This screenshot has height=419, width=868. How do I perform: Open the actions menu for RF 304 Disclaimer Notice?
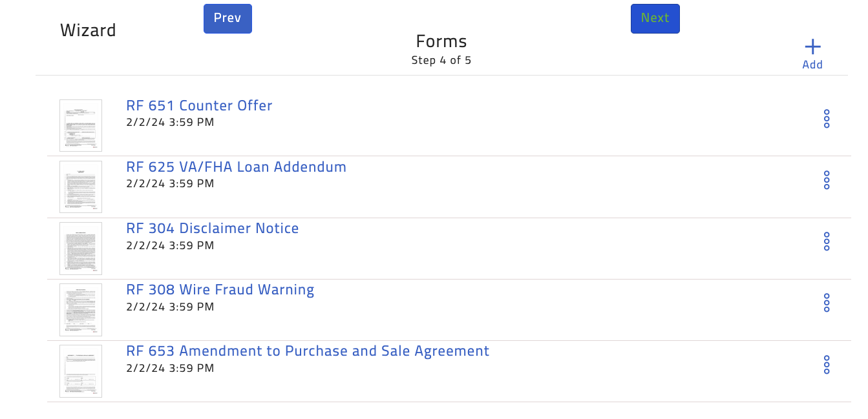tap(827, 241)
